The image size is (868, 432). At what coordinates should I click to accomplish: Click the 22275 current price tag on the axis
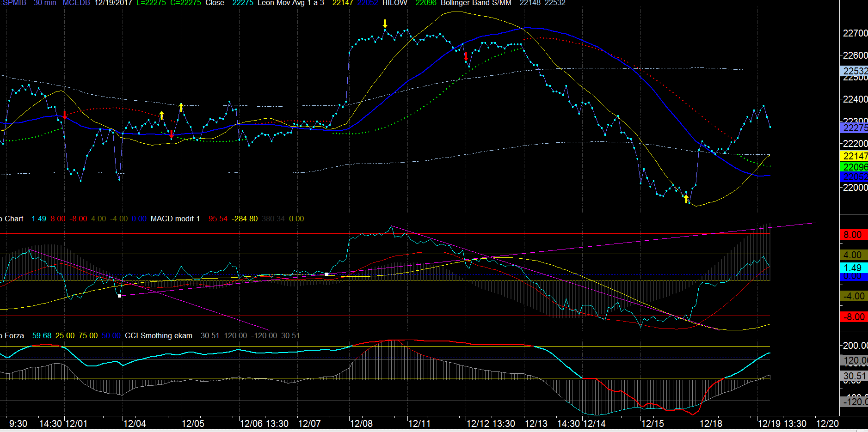point(854,128)
